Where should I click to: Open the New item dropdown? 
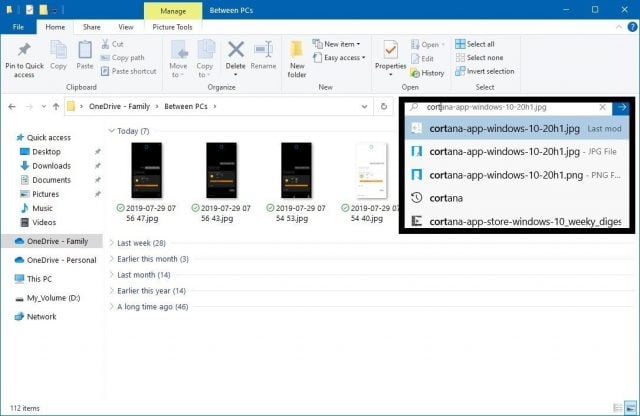coord(336,44)
